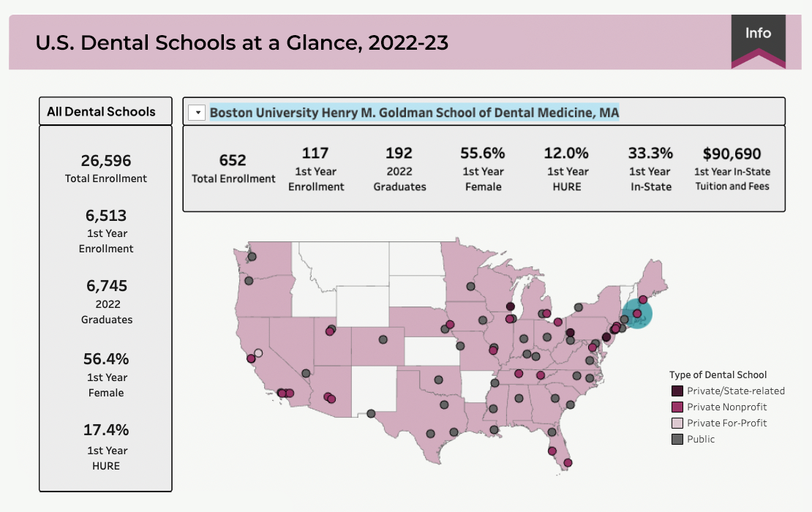
Task: Open the school selection dropdown
Action: tap(195, 111)
